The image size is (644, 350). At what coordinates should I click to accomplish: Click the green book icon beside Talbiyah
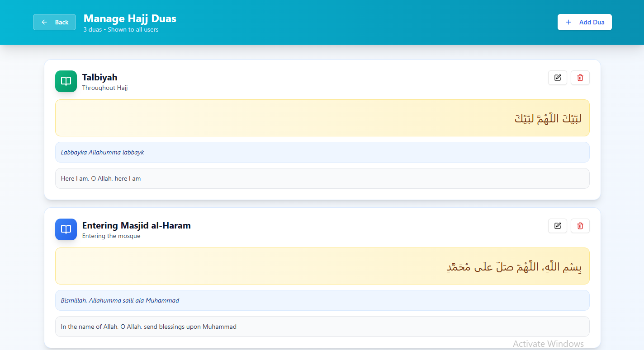click(x=66, y=81)
